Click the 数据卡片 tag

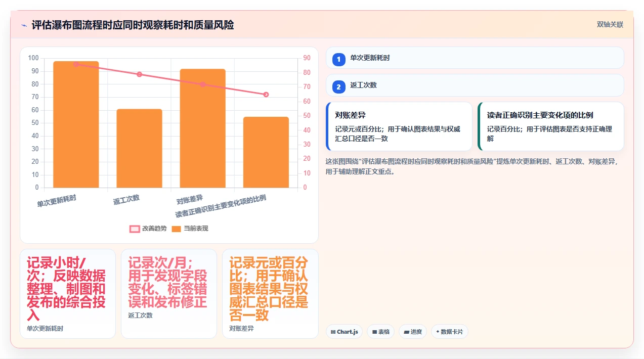[449, 332]
